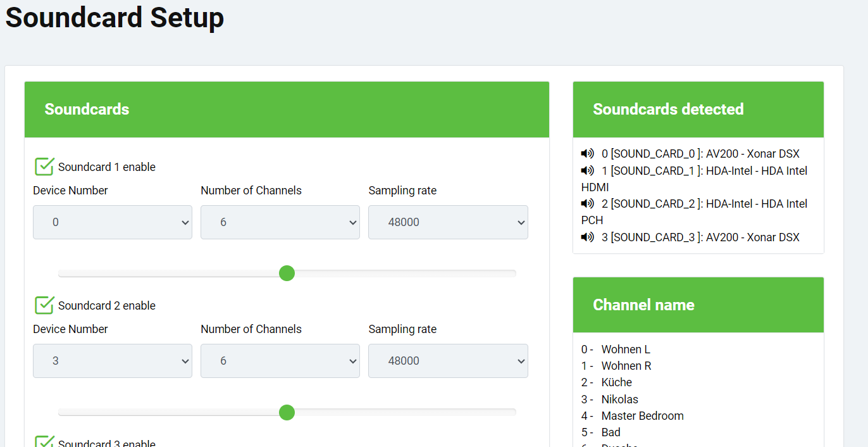Click speaker icon next to SOUND_CARD_0
Viewport: 868px width, 447px height.
point(587,154)
